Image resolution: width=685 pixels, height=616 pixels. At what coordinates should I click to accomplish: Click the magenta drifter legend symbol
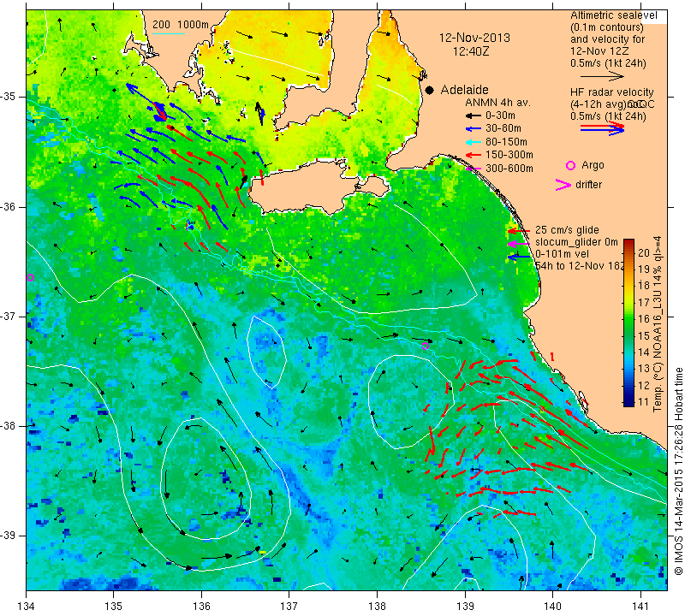pos(563,185)
